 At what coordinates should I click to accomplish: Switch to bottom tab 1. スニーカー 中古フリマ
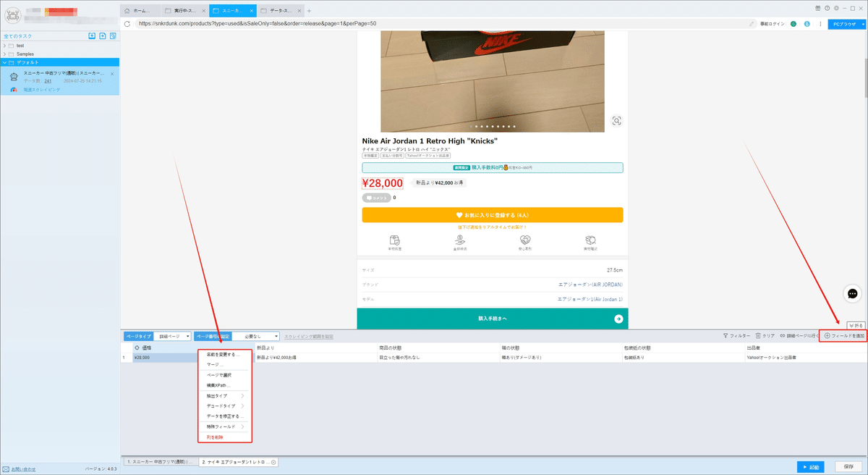[x=159, y=462]
